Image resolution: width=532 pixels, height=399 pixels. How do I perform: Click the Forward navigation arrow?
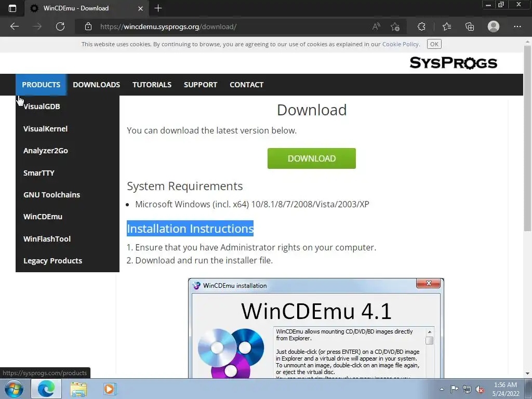point(37,26)
